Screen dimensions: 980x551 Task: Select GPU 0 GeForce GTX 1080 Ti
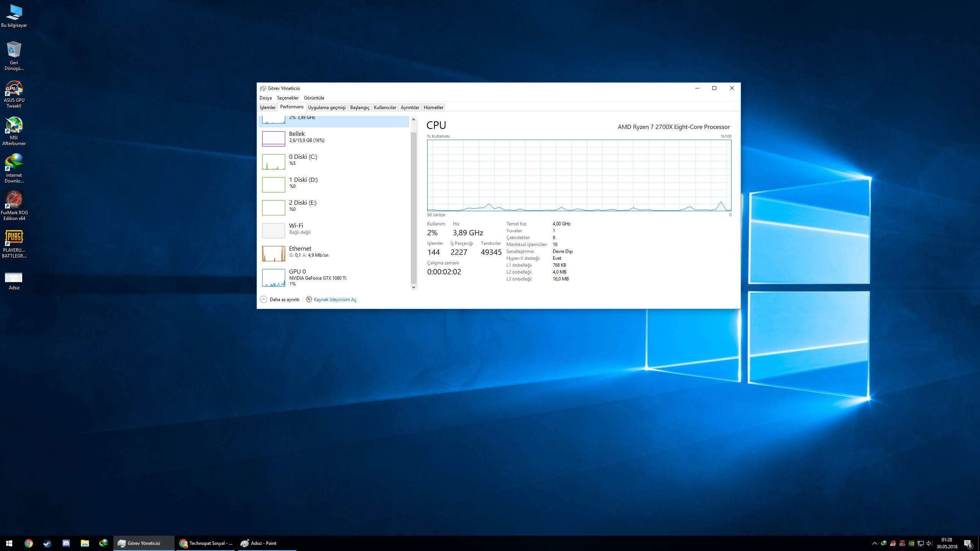(334, 277)
